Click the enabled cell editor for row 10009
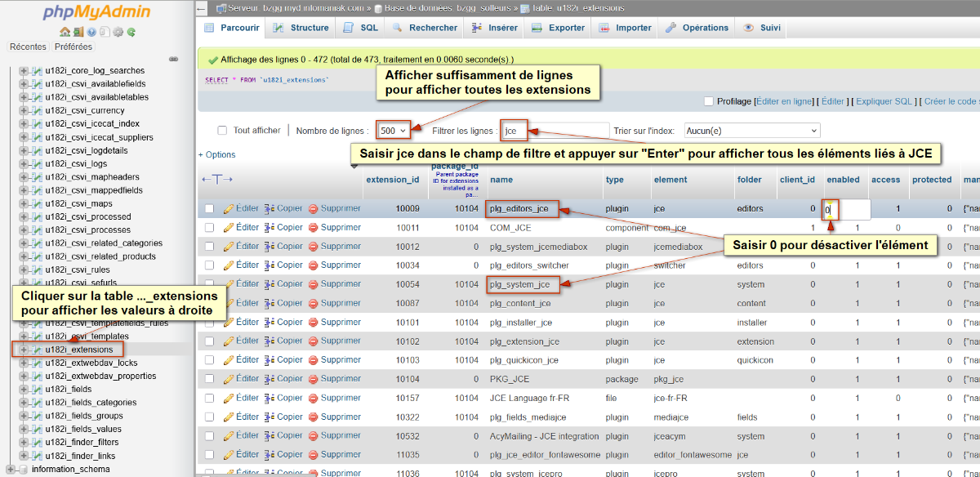Image resolution: width=980 pixels, height=477 pixels. click(845, 209)
